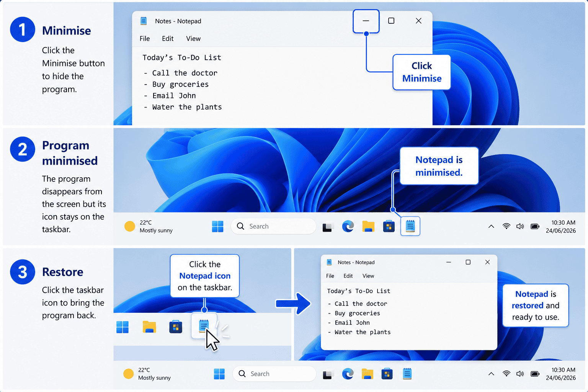The width and height of the screenshot is (588, 392).
Task: Click "Today's To-Do List" heading in step 1 Notepad
Action: click(x=182, y=57)
